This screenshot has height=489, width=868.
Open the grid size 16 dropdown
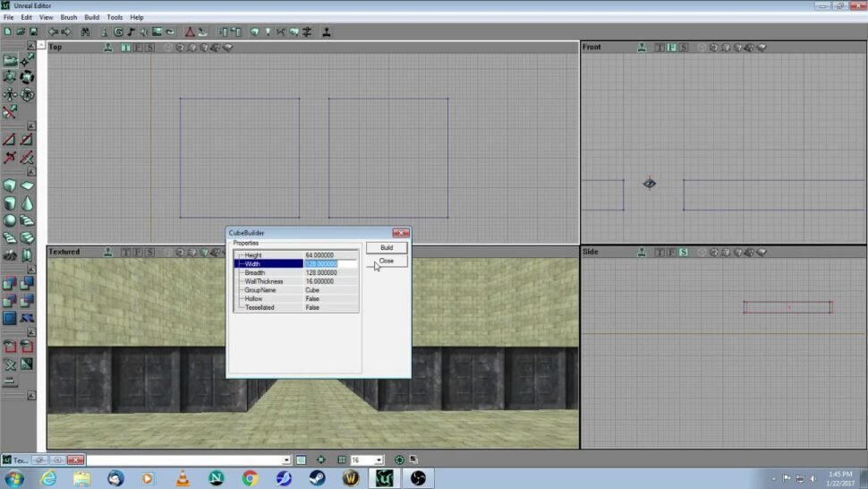tap(379, 460)
